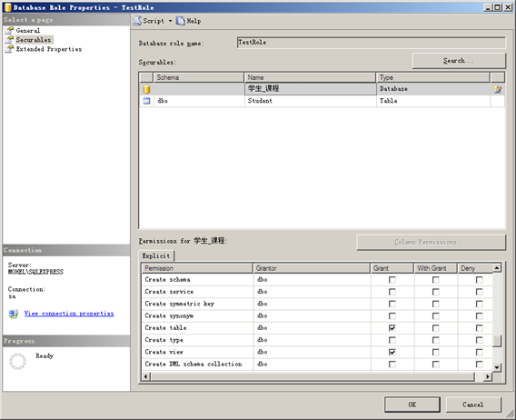Toggle Grant for Create service
This screenshot has width=516, height=420.
[392, 292]
